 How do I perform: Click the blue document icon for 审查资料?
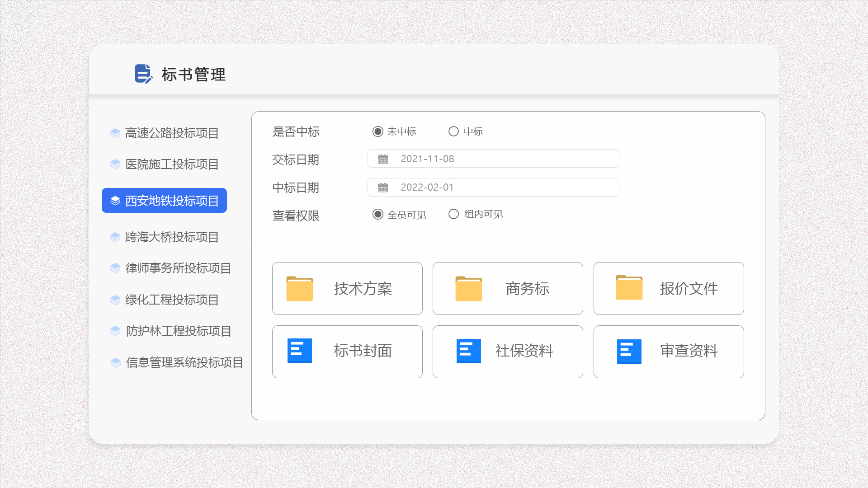(629, 351)
